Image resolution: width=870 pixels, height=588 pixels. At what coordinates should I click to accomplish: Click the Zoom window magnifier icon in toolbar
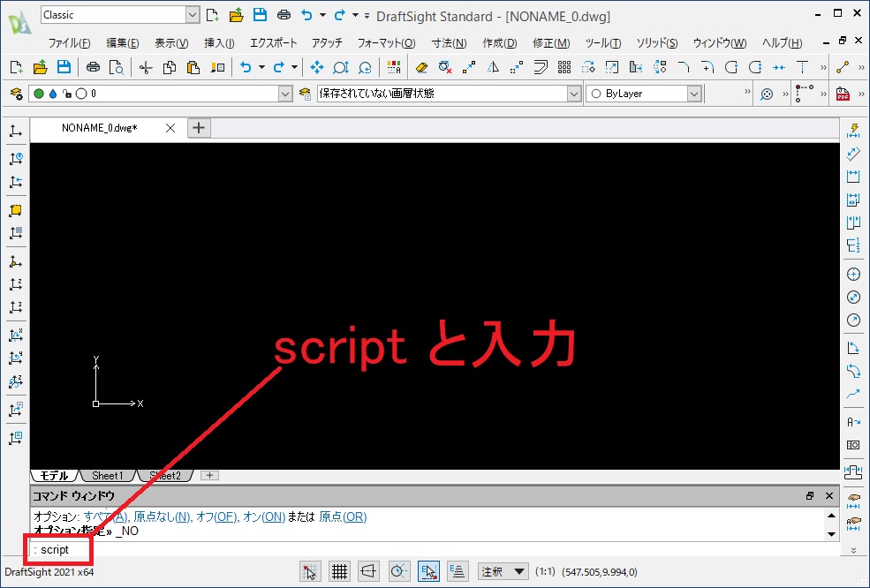pos(341,68)
